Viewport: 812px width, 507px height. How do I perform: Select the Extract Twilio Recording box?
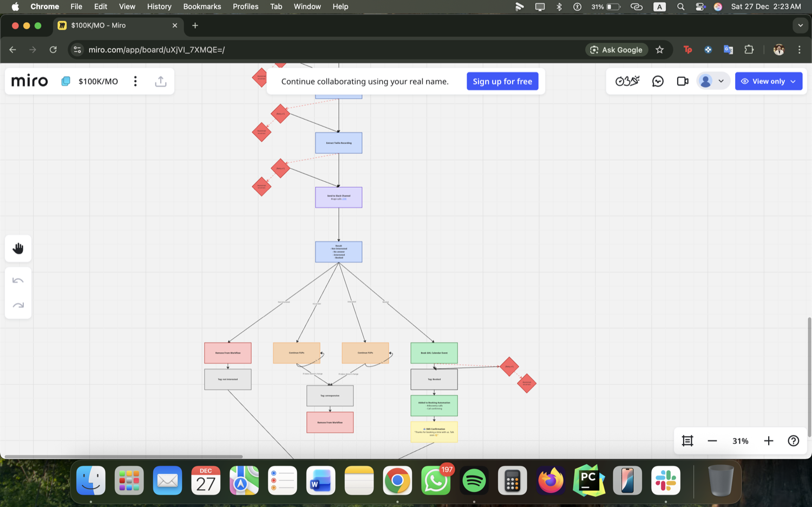click(x=339, y=143)
